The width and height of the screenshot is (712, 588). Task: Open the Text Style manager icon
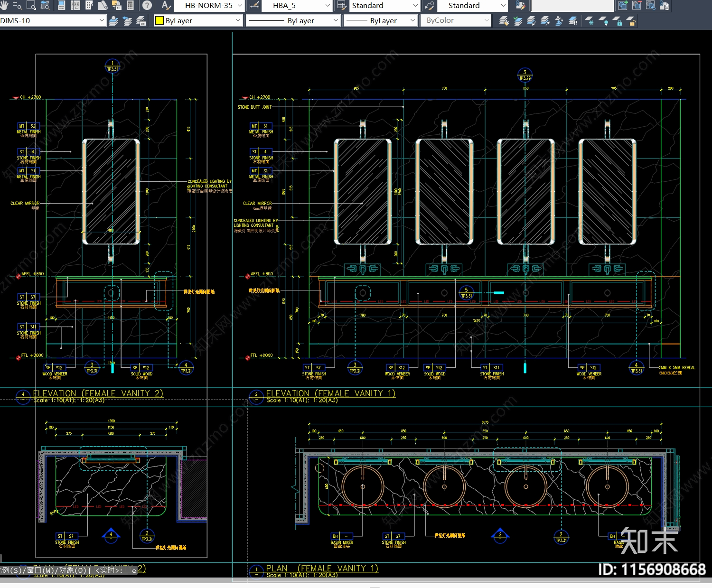coord(166,5)
